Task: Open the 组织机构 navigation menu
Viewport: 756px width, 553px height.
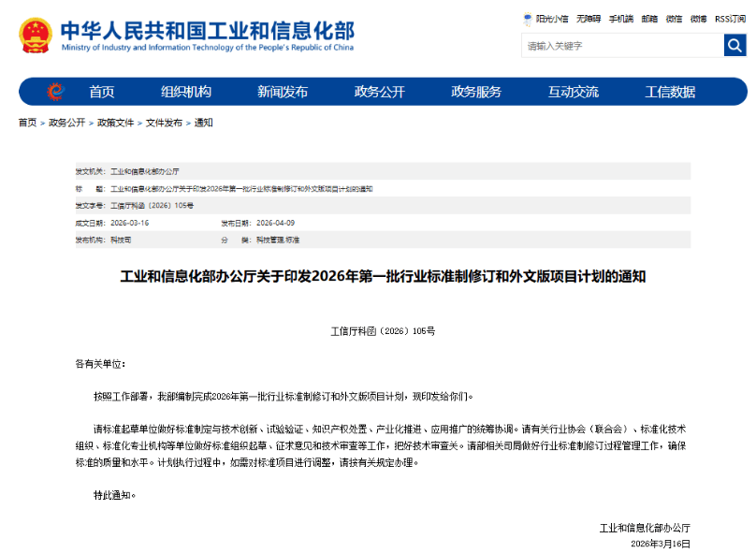Action: coord(186,92)
